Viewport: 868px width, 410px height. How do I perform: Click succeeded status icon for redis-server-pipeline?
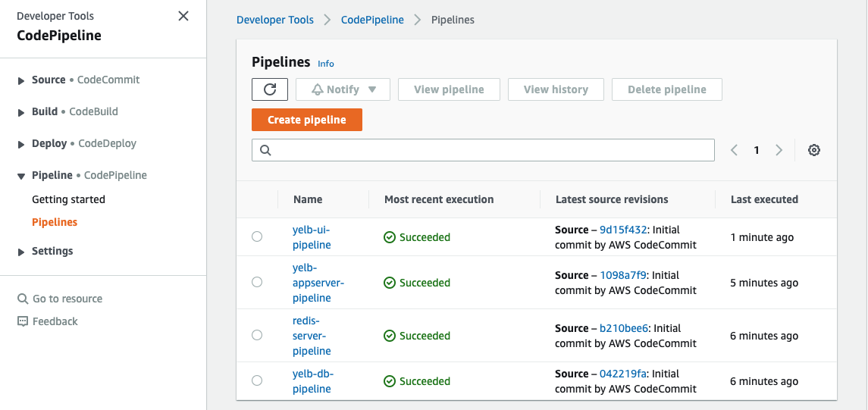click(x=390, y=336)
